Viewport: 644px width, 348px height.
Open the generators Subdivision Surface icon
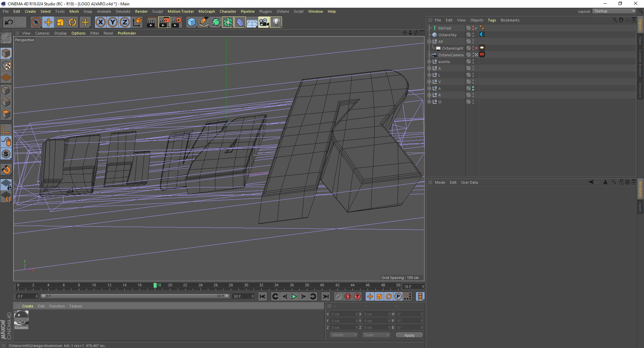pyautogui.click(x=216, y=22)
